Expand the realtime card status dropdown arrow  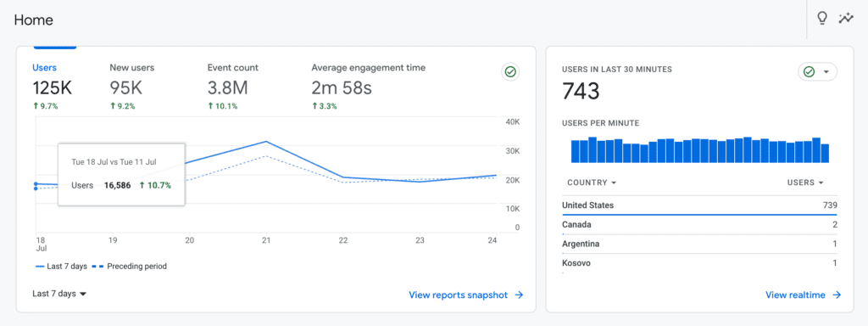click(x=826, y=72)
